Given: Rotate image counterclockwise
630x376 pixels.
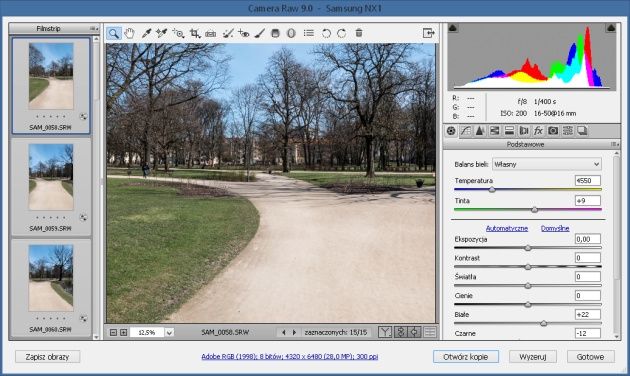Looking at the screenshot, I should point(326,33).
